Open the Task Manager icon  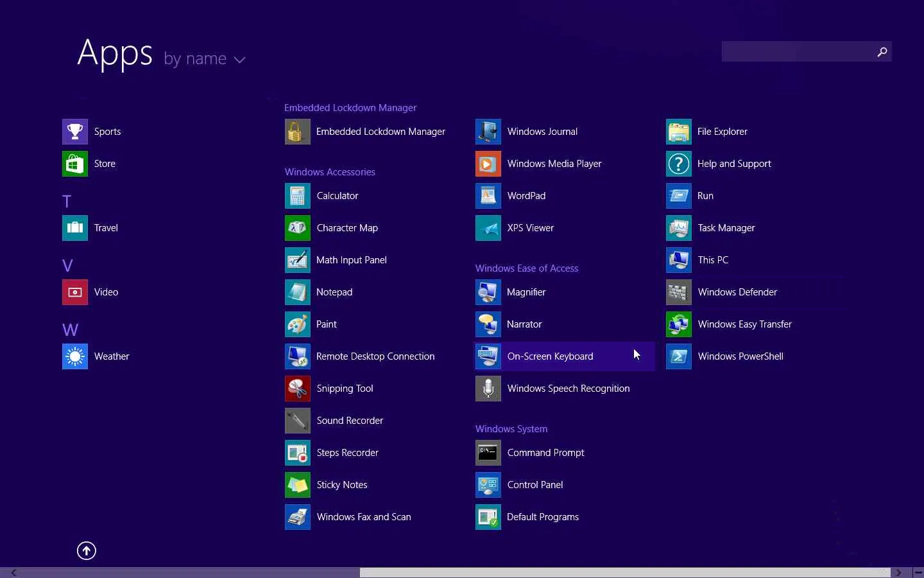tap(679, 228)
